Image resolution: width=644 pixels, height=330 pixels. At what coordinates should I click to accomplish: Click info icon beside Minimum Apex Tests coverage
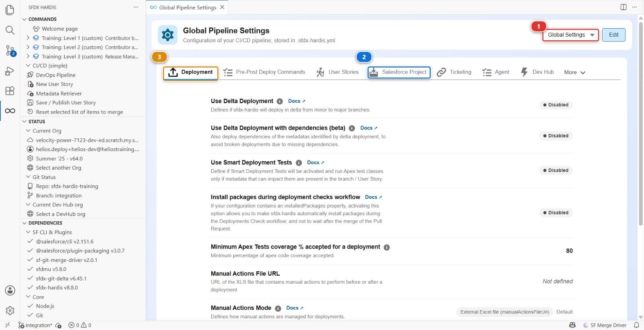386,247
